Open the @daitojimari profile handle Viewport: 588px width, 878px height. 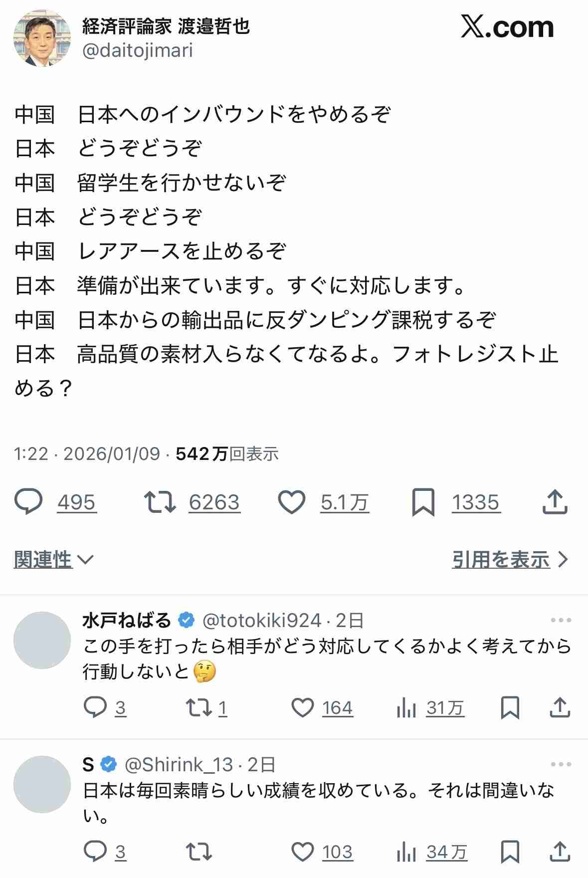click(138, 51)
